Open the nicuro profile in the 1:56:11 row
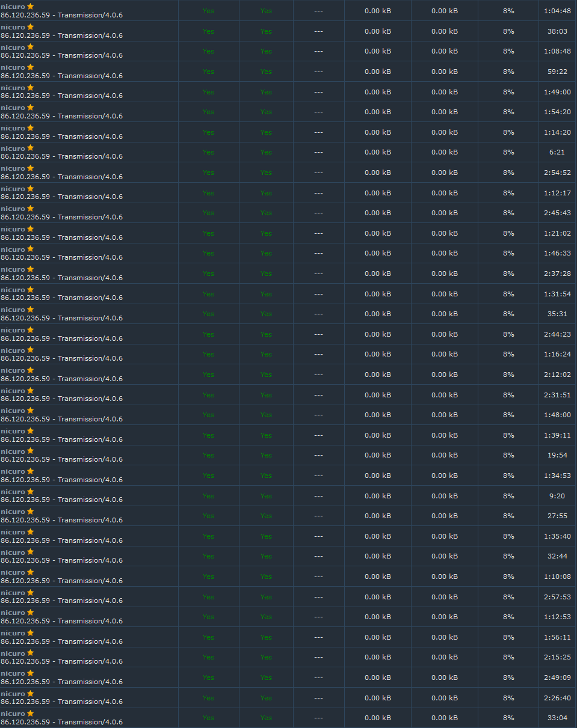Screen dimensions: 577x728 click(x=13, y=633)
